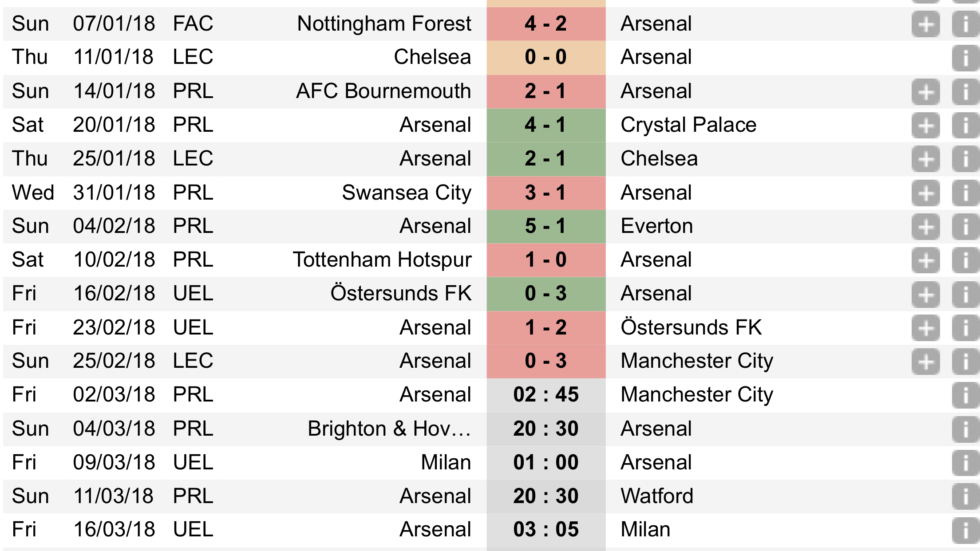
Task: Expand the AFC Bournemouth 2-1 Arsenal row
Action: click(926, 92)
